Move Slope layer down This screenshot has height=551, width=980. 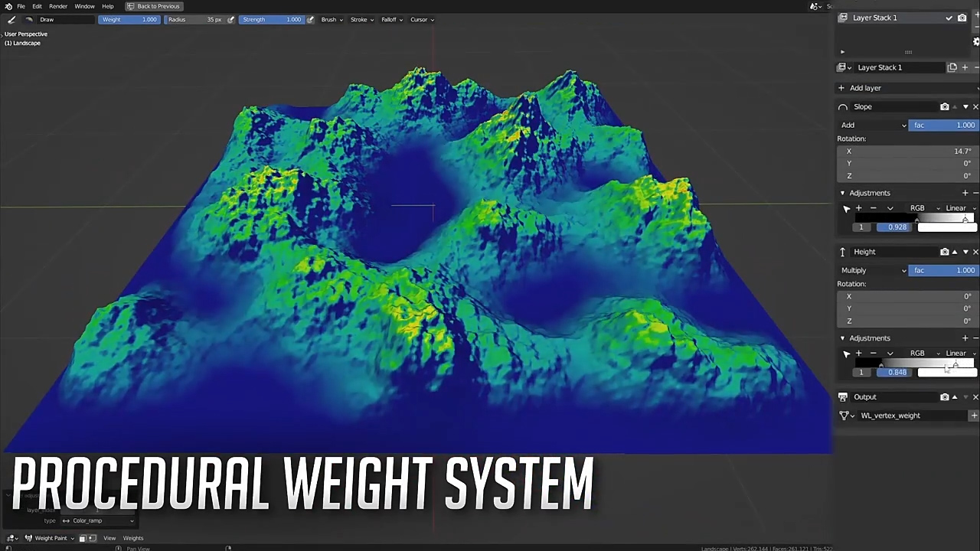965,107
